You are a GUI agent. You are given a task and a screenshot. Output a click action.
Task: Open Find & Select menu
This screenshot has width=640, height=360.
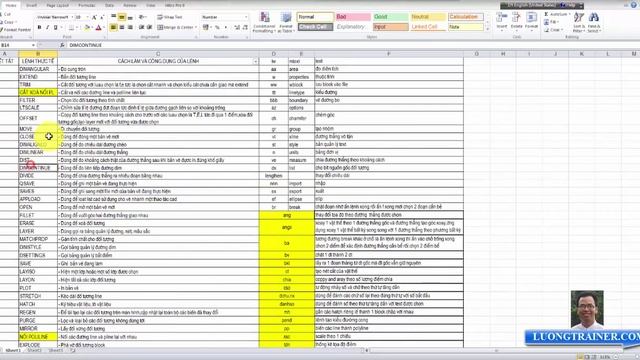(x=593, y=22)
